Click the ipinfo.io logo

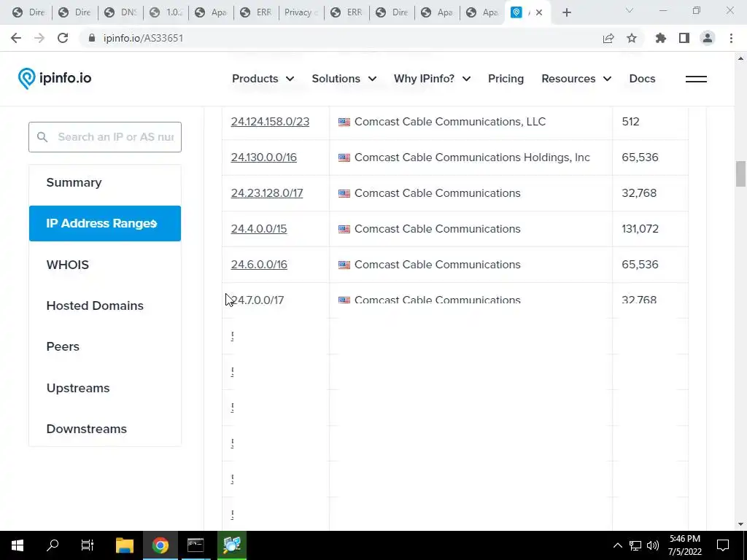coord(54,78)
